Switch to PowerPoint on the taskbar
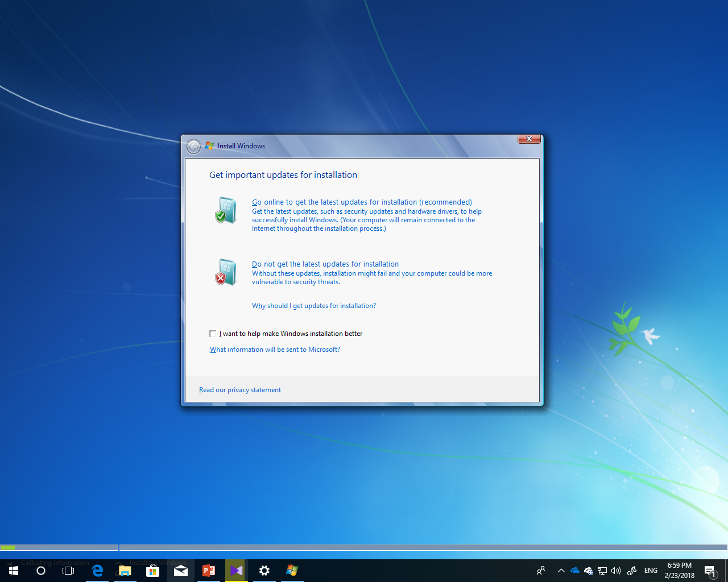728x582 pixels. [x=209, y=571]
